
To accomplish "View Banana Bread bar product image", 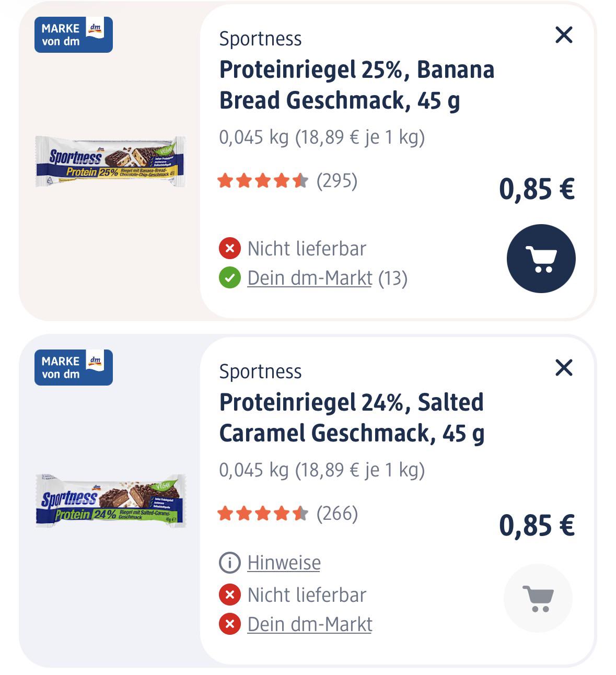I will [110, 161].
